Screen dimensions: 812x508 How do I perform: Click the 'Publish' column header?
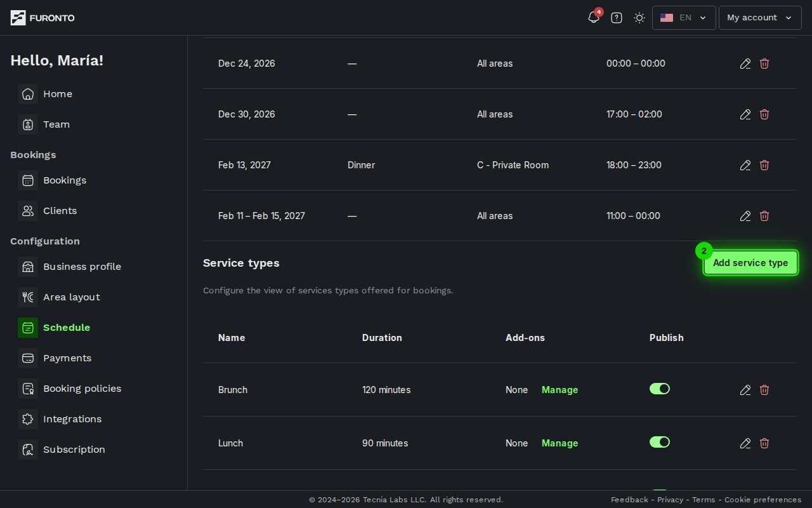point(666,338)
